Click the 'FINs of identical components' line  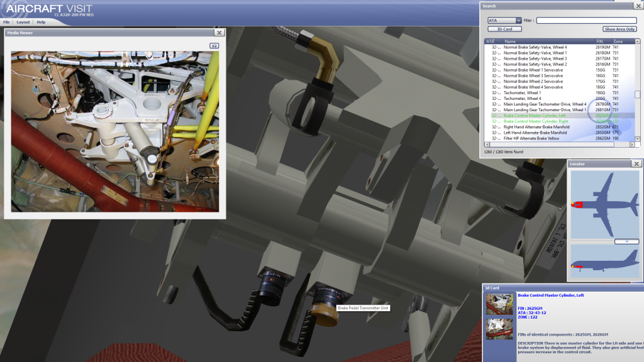tap(563, 334)
